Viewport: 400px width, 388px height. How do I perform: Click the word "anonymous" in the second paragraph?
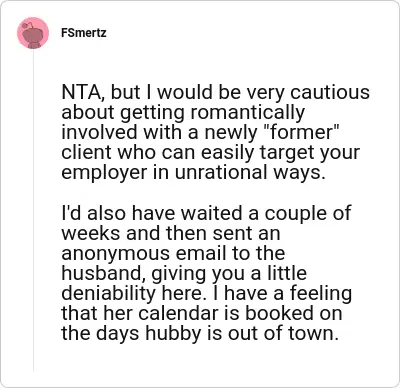(x=116, y=253)
